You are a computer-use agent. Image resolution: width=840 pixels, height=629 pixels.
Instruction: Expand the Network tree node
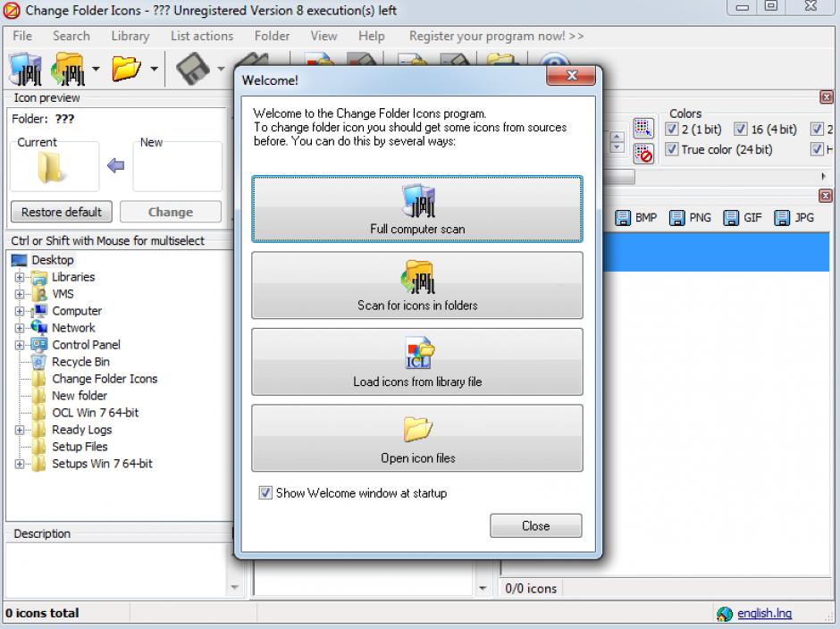click(20, 328)
